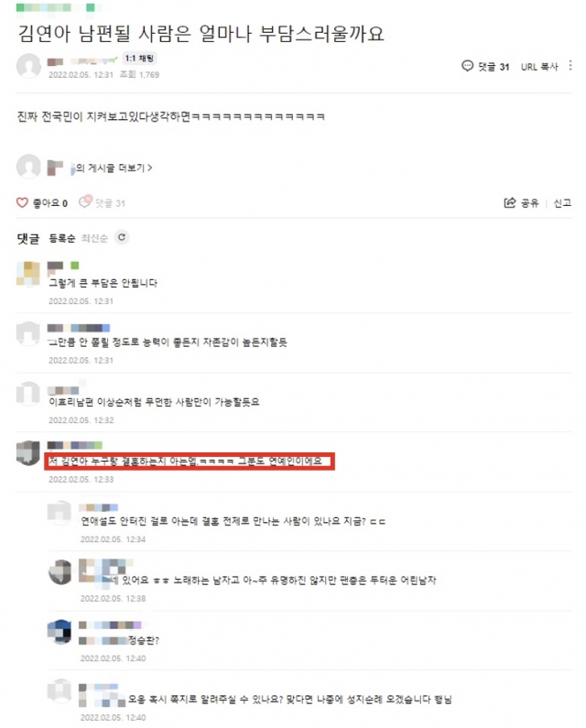Refresh comments with the circular arrow icon

122,237
